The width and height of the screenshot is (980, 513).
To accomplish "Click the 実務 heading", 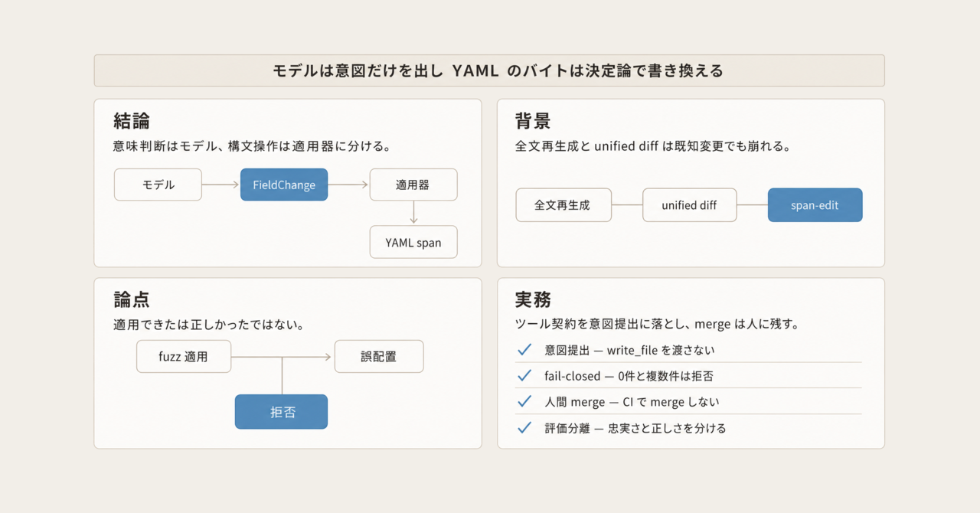I will [534, 300].
